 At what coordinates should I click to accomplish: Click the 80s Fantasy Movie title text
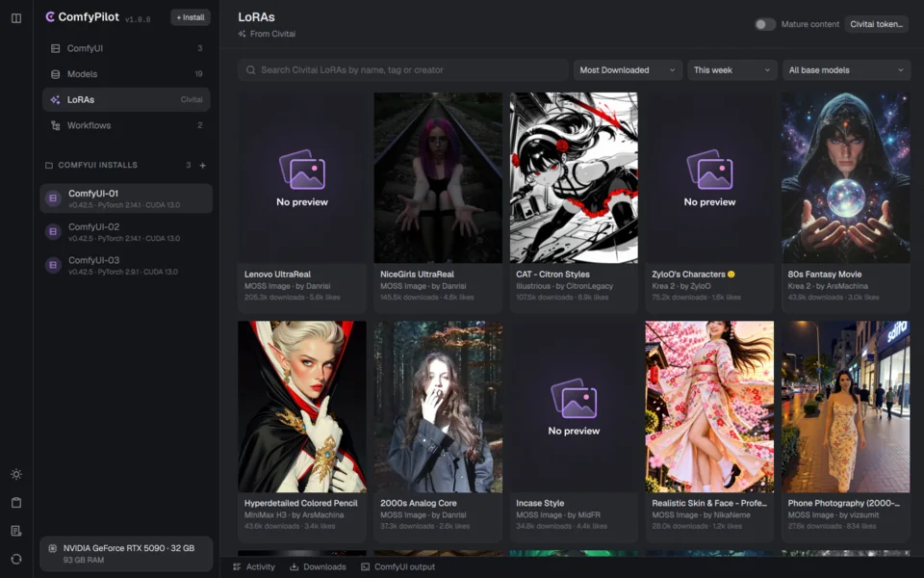click(825, 275)
